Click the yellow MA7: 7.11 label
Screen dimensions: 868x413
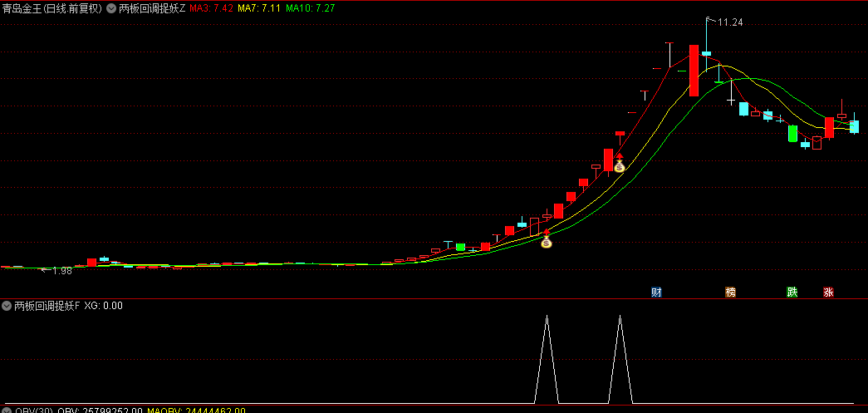[259, 9]
